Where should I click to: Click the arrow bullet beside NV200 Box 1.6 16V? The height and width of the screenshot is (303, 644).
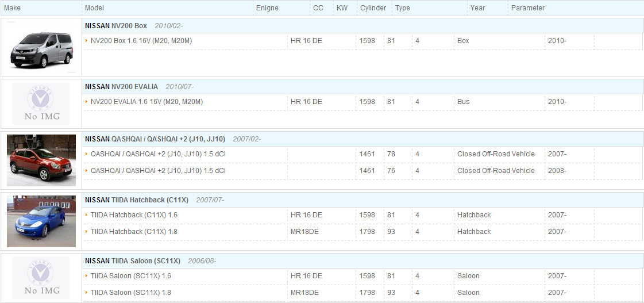87,41
